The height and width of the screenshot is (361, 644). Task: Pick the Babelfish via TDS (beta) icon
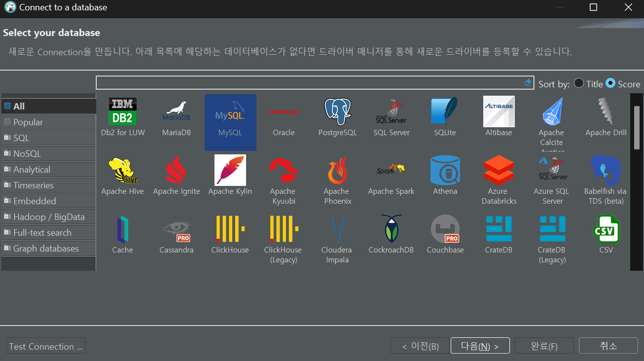coord(606,170)
